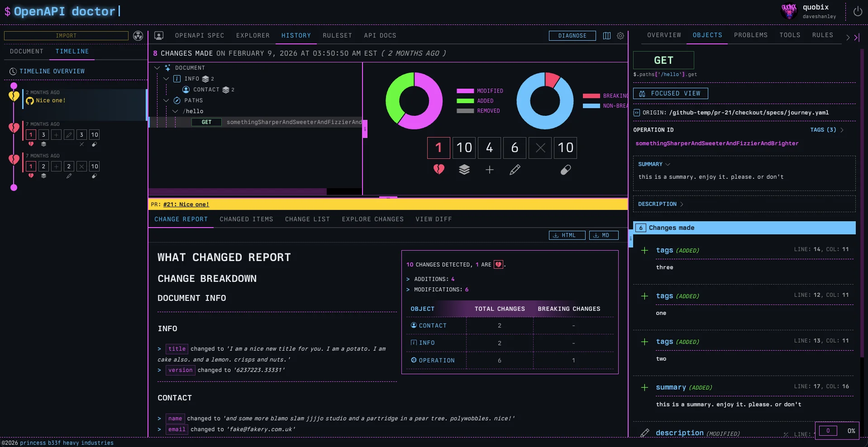Click the split-columns layout icon beside Diagnose
The height and width of the screenshot is (447, 868).
coord(607,36)
